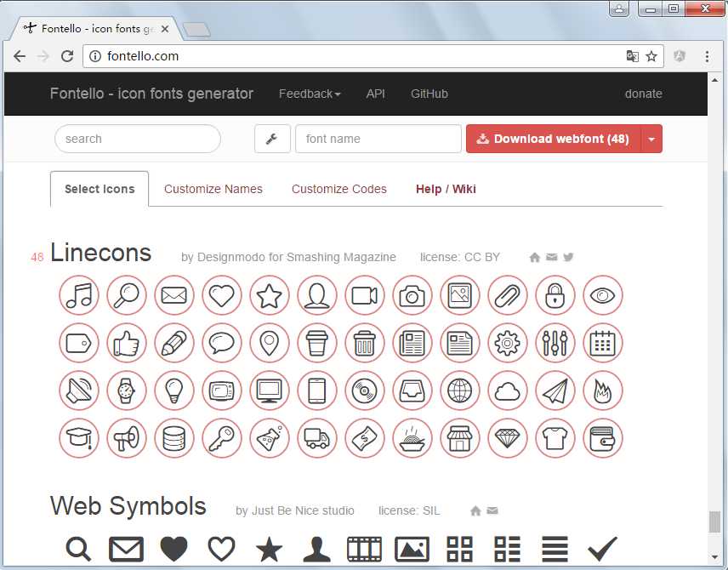The width and height of the screenshot is (728, 570).
Task: Switch to the Customize Names tab
Action: (x=213, y=189)
